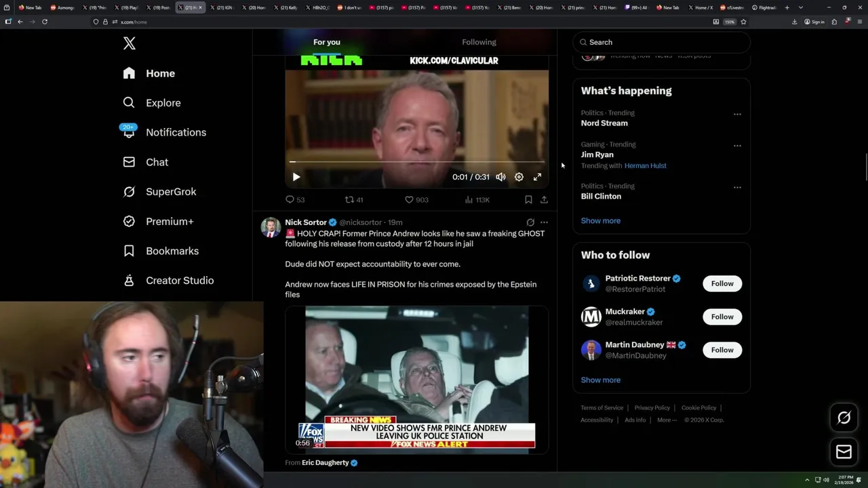
Task: Close the active X home tab
Action: coord(200,7)
